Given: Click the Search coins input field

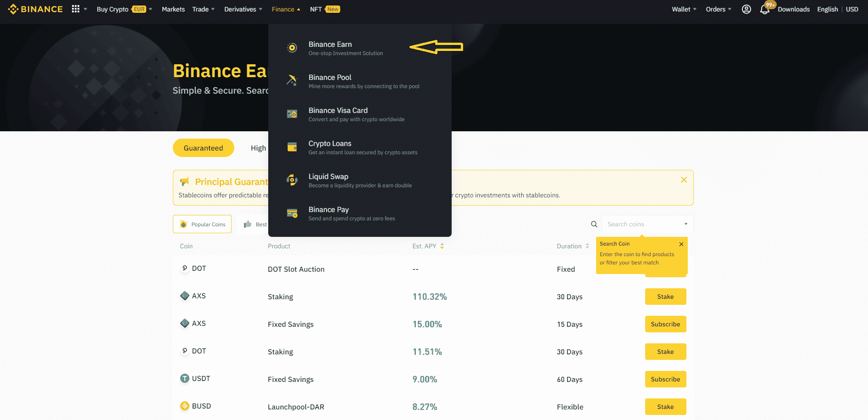Looking at the screenshot, I should 643,224.
